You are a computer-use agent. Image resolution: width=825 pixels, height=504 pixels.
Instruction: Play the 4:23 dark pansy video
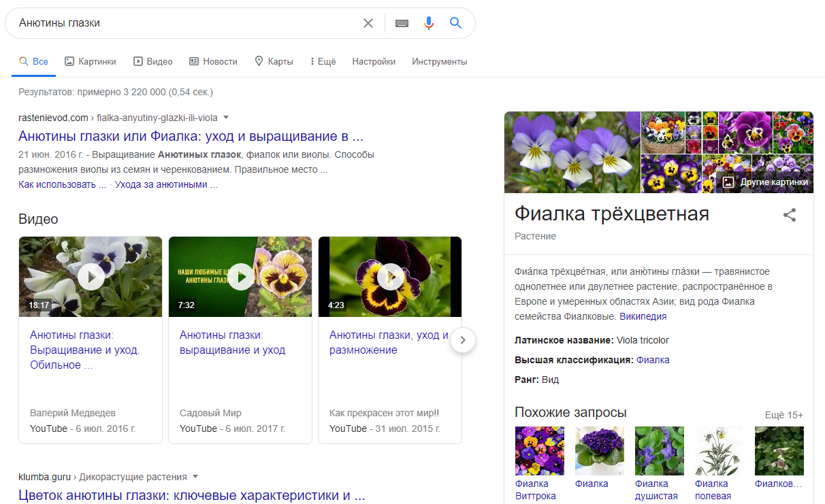point(390,276)
